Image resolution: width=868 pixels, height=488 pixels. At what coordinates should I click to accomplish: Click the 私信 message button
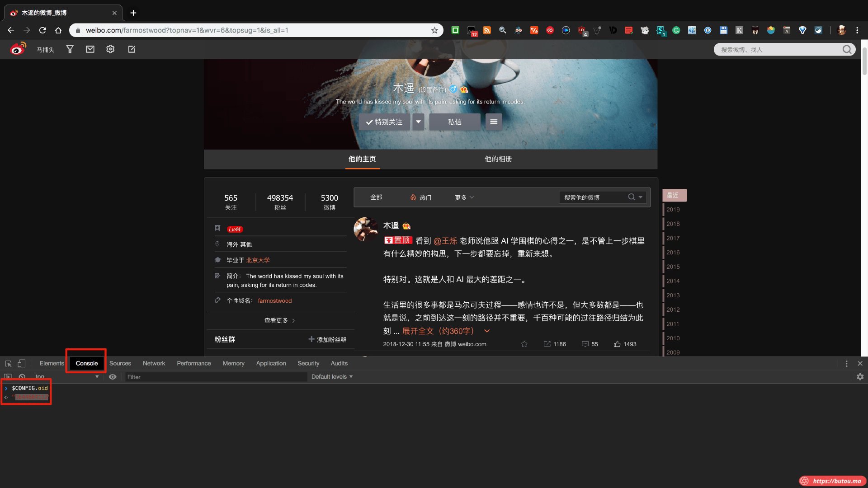tap(454, 122)
